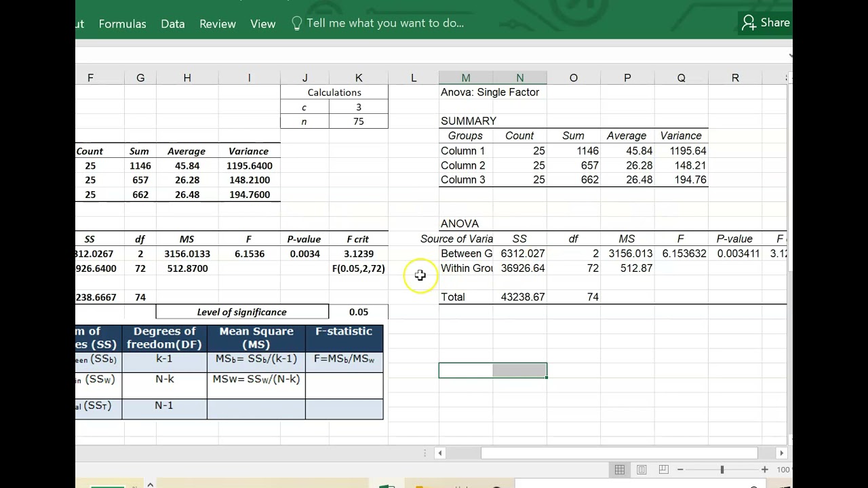Select column N header
Screen dimensions: 868x488
(x=520, y=78)
